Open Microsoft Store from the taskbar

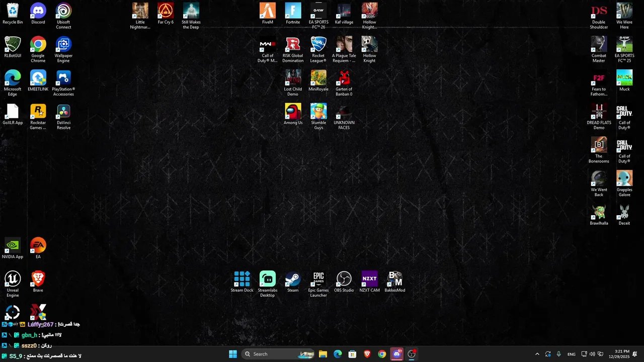click(x=352, y=354)
